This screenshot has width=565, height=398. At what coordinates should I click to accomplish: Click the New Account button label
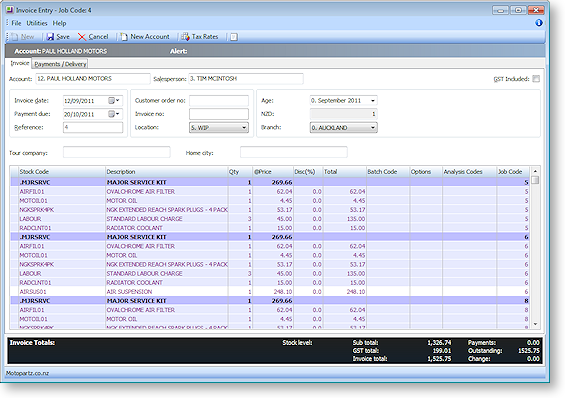(x=150, y=37)
